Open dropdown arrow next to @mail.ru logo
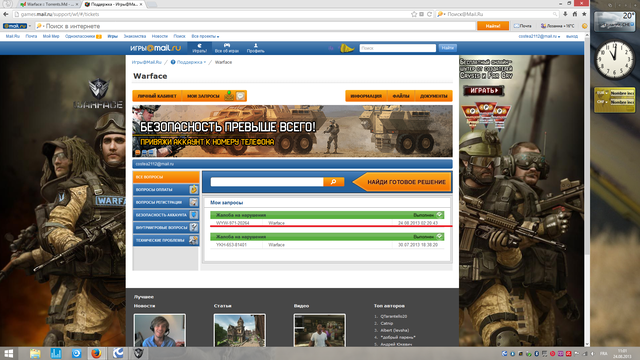The image size is (640, 360). click(x=30, y=26)
